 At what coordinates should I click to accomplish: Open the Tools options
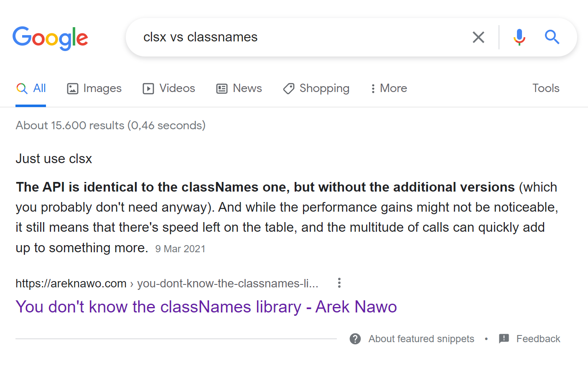click(x=546, y=88)
